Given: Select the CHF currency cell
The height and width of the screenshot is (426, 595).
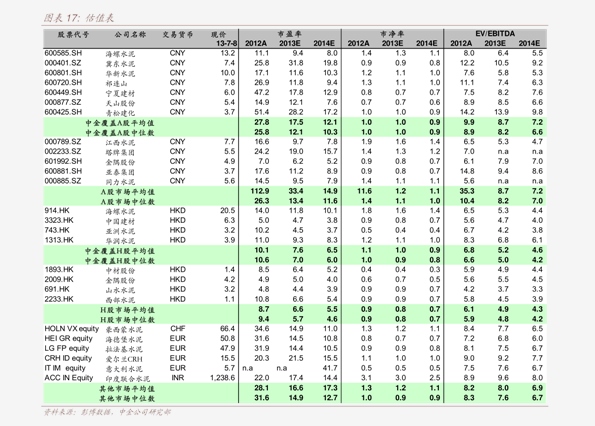Looking at the screenshot, I should click(178, 329).
